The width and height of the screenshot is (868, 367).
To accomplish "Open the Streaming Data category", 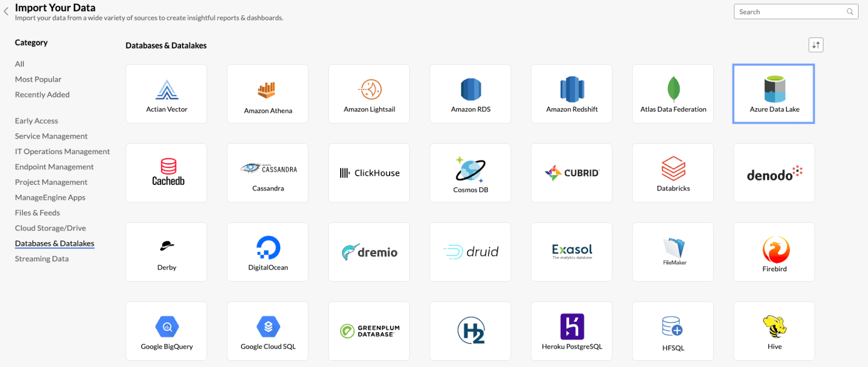I will pos(42,259).
